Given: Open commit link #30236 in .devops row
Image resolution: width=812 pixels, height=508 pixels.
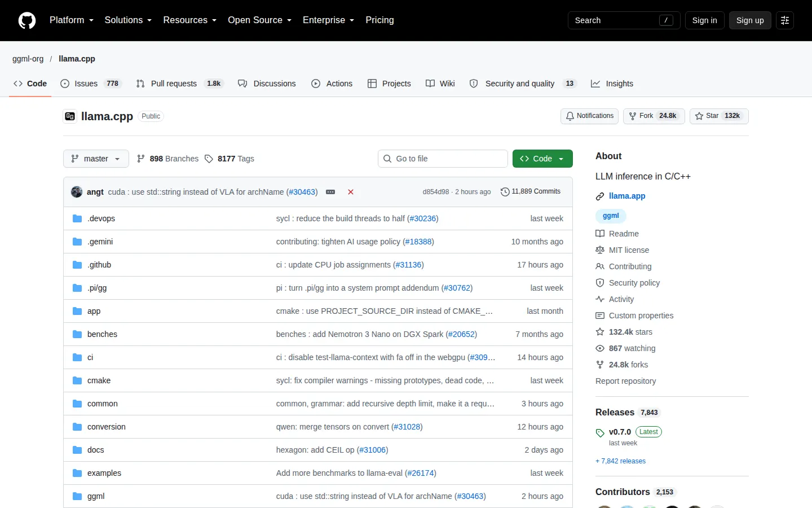Looking at the screenshot, I should click(x=423, y=218).
